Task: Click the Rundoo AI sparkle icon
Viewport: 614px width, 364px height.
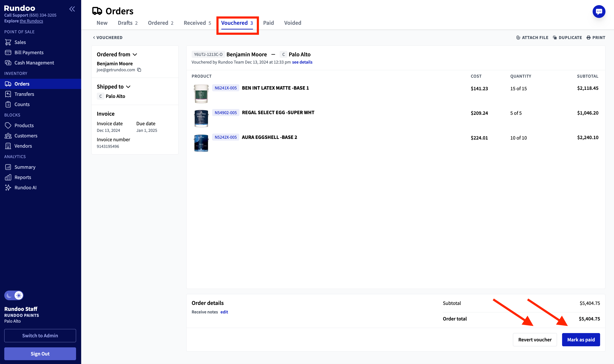Action: (8, 188)
